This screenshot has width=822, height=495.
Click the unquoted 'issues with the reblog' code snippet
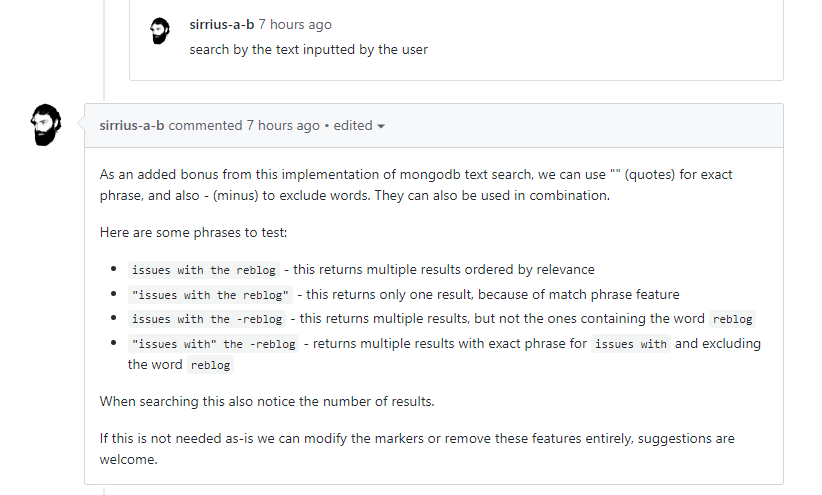[203, 270]
